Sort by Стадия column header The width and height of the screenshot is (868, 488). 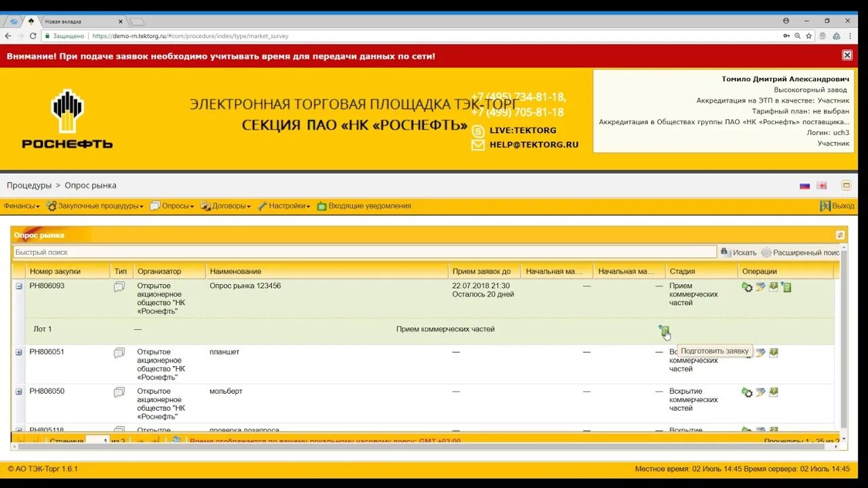tap(702, 271)
